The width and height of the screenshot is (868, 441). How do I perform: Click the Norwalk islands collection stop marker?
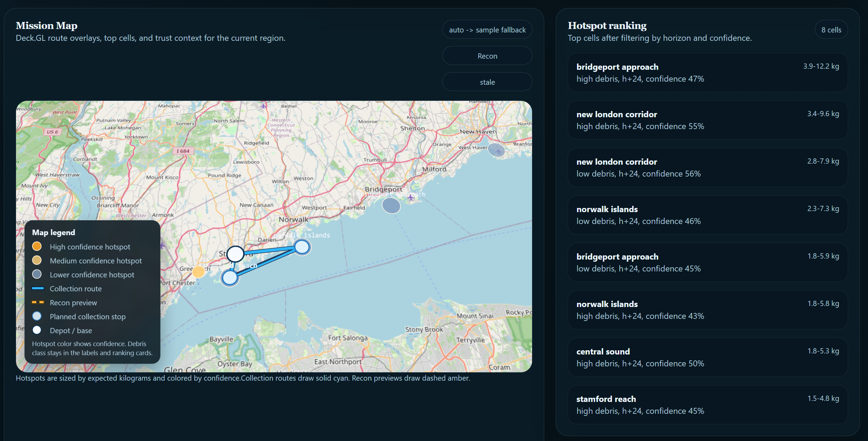(x=302, y=247)
